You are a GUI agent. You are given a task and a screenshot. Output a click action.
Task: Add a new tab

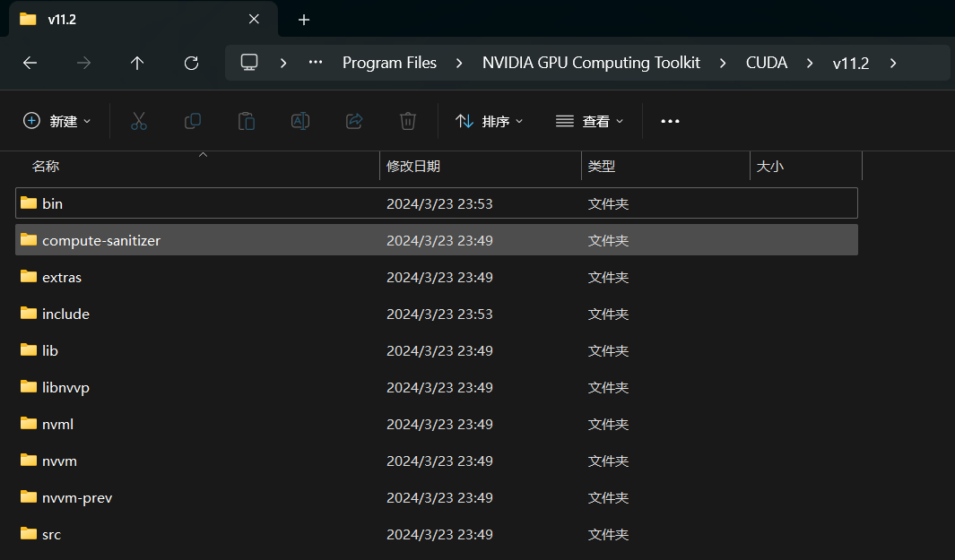304,19
